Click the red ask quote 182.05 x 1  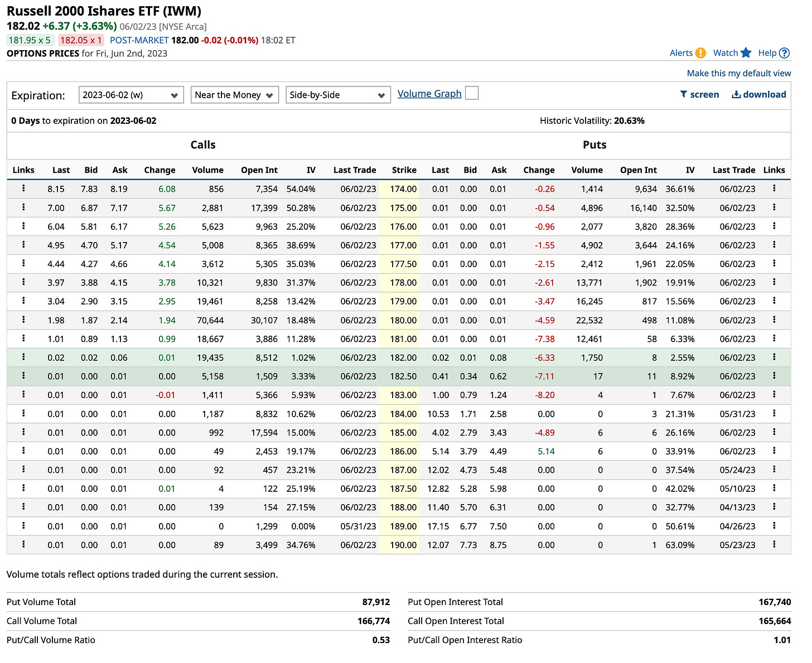click(81, 40)
